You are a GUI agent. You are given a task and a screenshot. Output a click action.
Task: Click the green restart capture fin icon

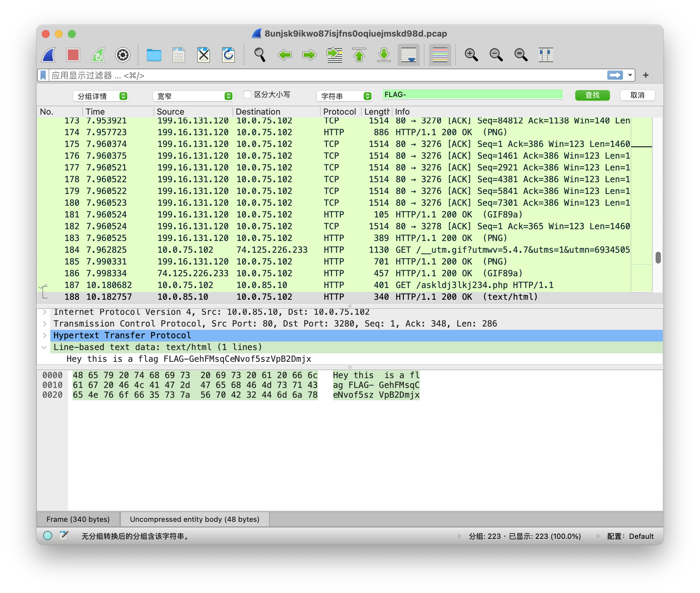(98, 55)
